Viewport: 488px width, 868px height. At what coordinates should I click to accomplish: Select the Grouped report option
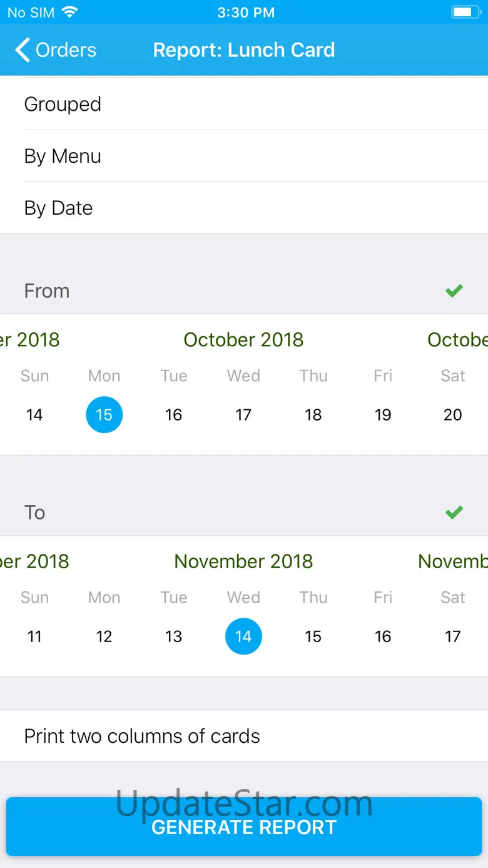tap(244, 104)
